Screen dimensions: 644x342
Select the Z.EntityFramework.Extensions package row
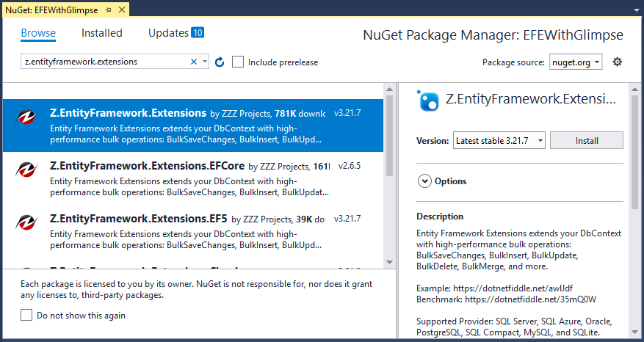tap(193, 125)
